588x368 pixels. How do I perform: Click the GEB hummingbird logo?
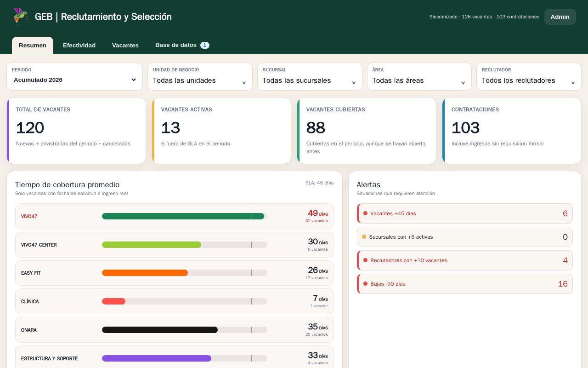pyautogui.click(x=21, y=17)
